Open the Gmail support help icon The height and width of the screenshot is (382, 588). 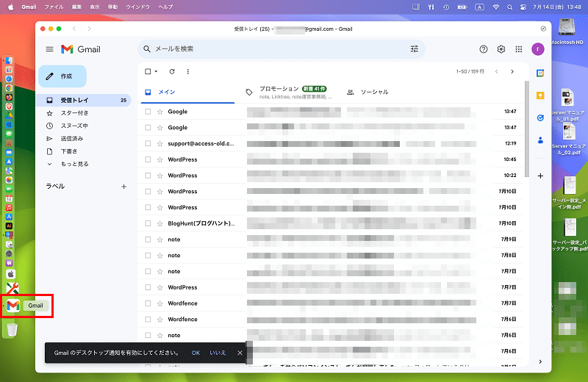pyautogui.click(x=484, y=49)
